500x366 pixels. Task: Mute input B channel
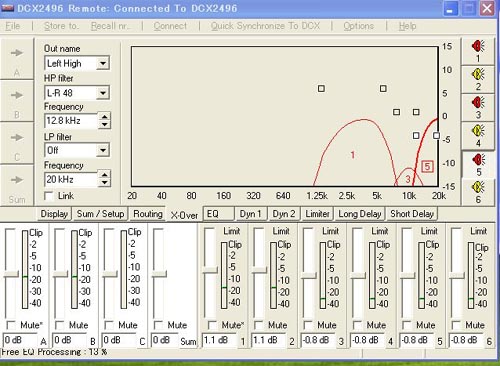60,325
